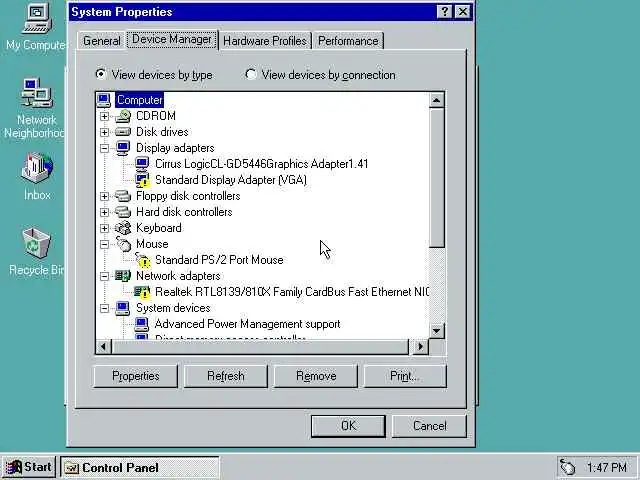Click the System devices category icon
Screen dimensions: 640x480
tap(123, 308)
